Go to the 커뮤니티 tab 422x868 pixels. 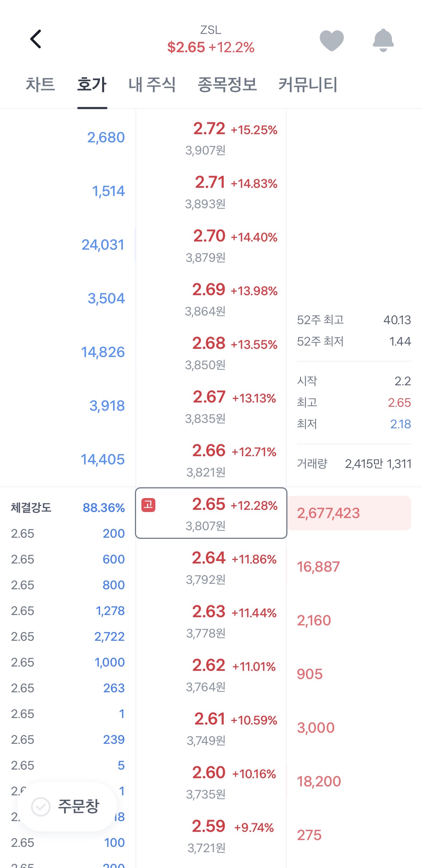pyautogui.click(x=308, y=85)
